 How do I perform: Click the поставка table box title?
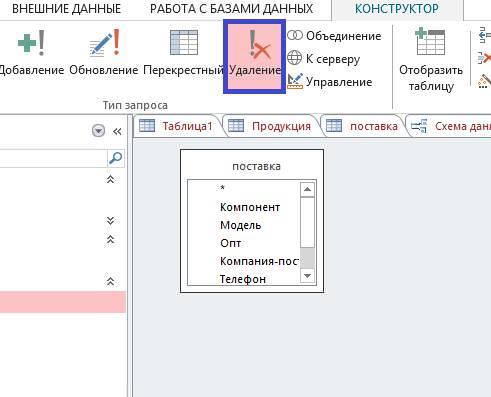[x=256, y=166]
